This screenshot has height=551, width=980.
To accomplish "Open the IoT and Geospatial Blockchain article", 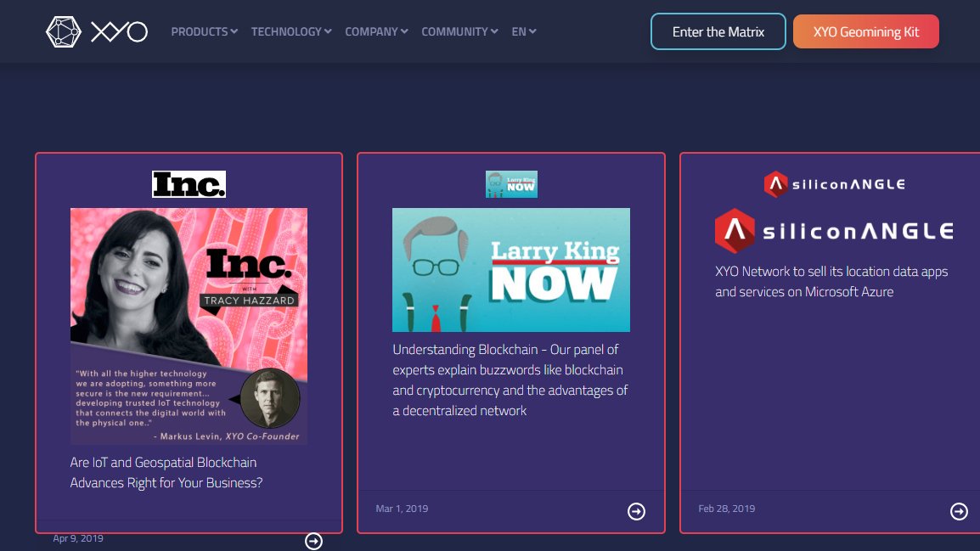I will point(166,472).
